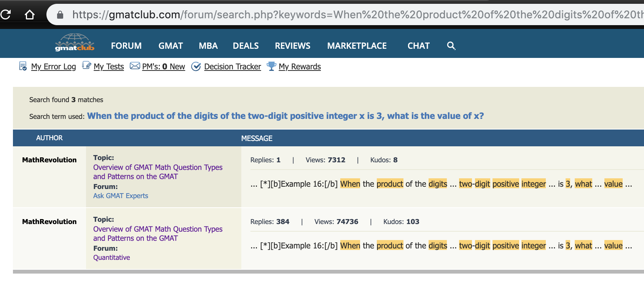The image size is (644, 285).
Task: Click 'Kudos: 8' in first result
Action: 384,160
